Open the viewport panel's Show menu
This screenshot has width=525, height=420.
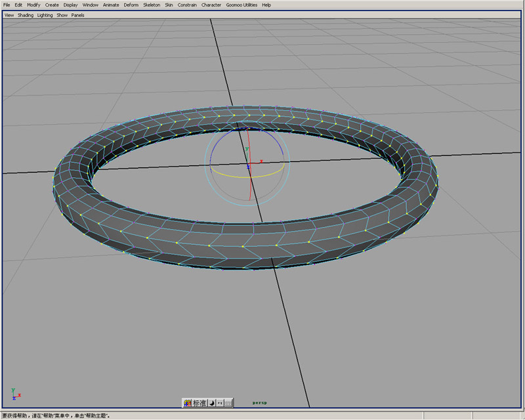coord(62,15)
